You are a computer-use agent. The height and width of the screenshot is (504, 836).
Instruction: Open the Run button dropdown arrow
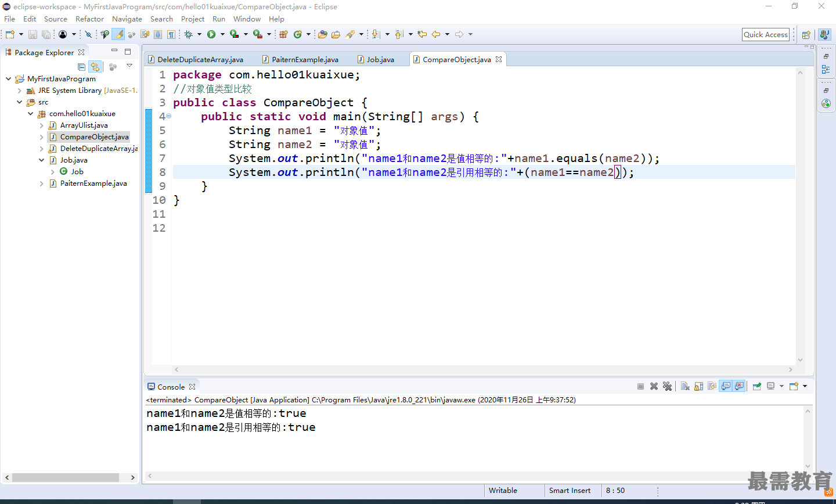tap(222, 35)
